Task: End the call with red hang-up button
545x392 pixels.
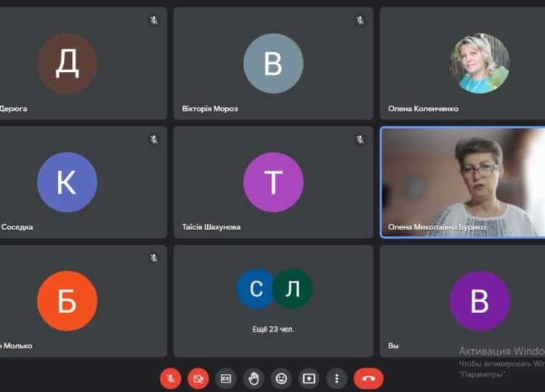Action: coord(368,378)
